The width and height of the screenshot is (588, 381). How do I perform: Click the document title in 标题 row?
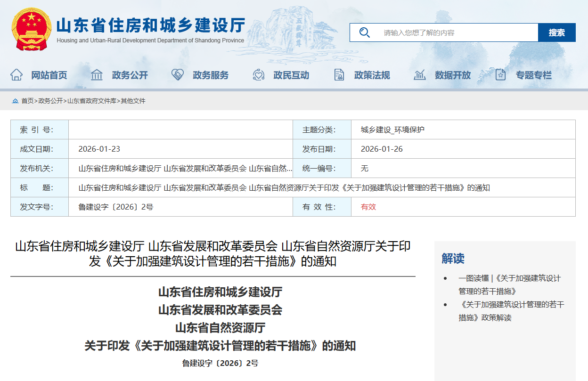(284, 187)
